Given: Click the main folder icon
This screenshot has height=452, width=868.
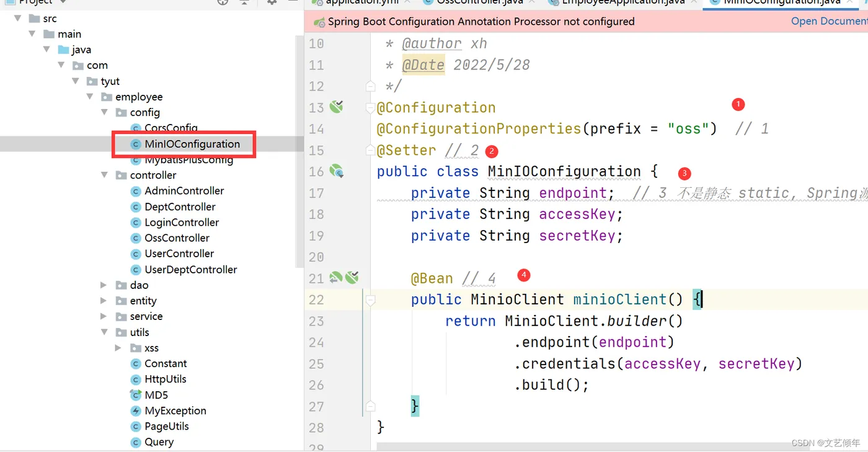Looking at the screenshot, I should click(49, 34).
